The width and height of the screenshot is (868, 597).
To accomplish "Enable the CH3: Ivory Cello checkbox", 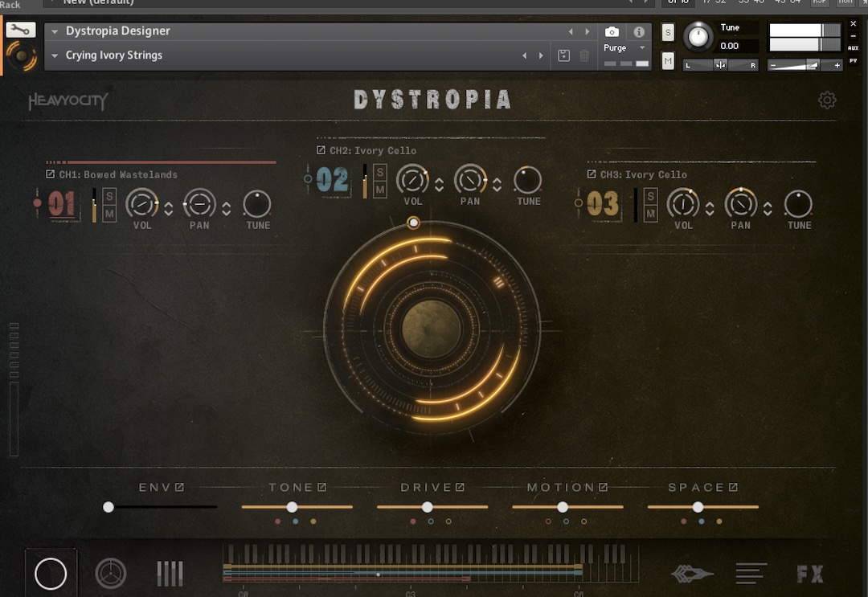I will (592, 174).
